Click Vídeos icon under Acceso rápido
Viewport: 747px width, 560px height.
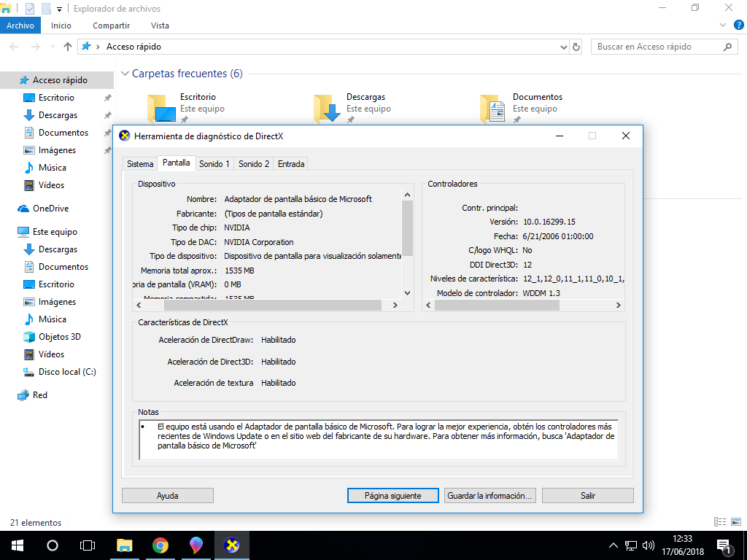coord(29,185)
